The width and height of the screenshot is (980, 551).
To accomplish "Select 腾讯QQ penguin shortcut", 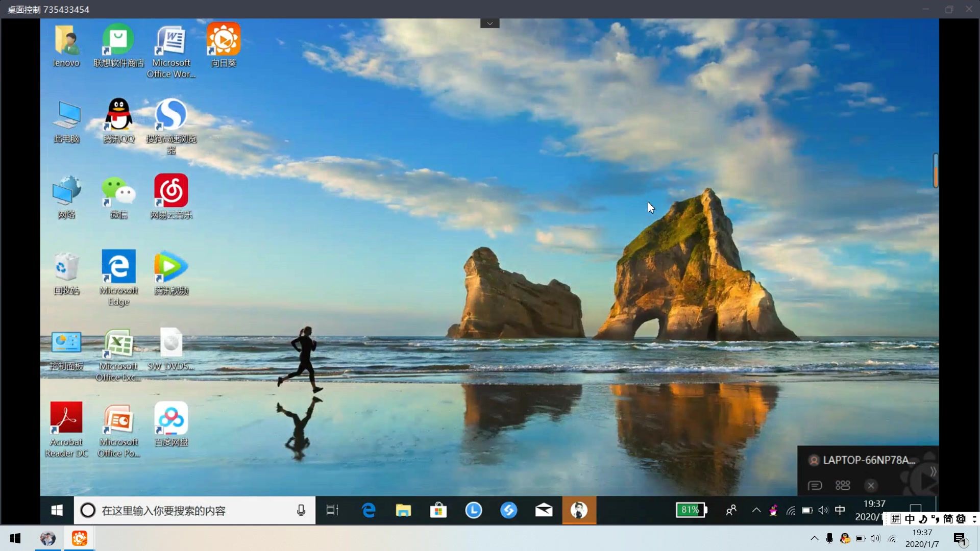I will tap(118, 121).
